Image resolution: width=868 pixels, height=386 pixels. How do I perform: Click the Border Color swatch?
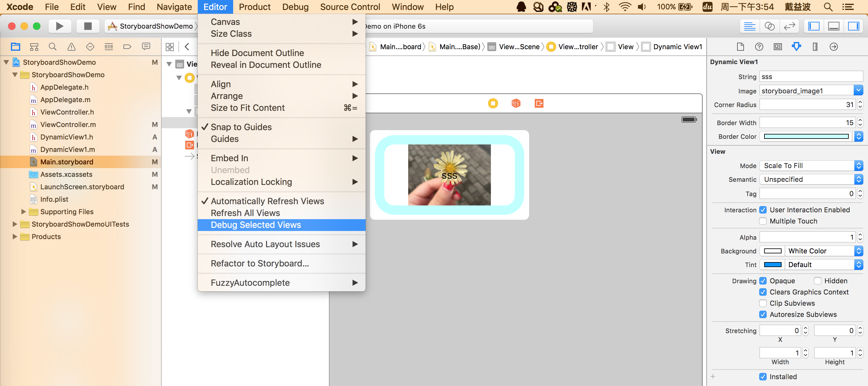pos(806,136)
